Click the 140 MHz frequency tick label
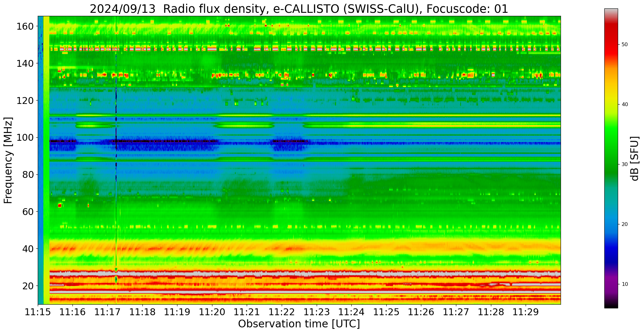644x333 pixels. (25, 63)
